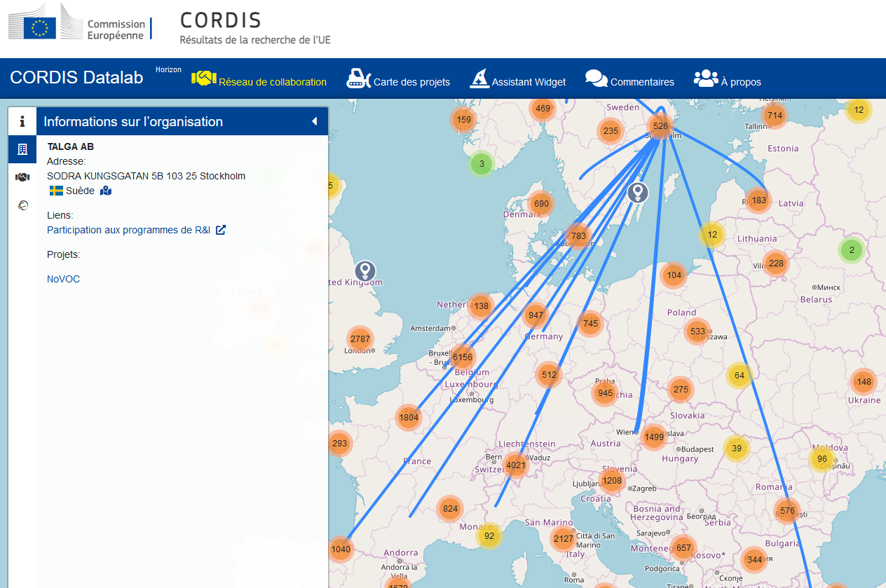This screenshot has width=886, height=588.
Task: Open Participation aux programmes de R&I link
Action: [x=128, y=230]
